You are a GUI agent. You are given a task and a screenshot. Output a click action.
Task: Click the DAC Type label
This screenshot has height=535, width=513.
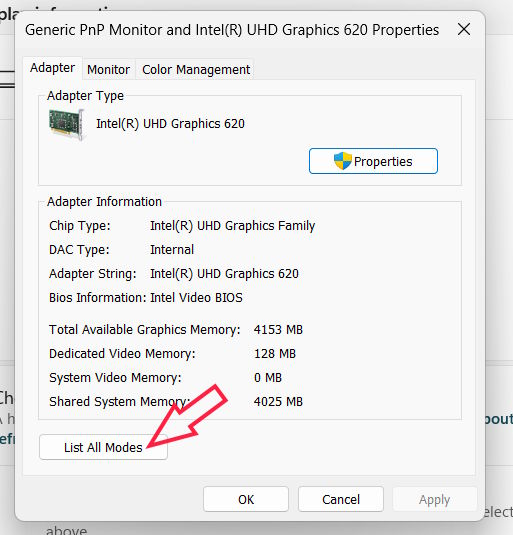[x=79, y=250]
